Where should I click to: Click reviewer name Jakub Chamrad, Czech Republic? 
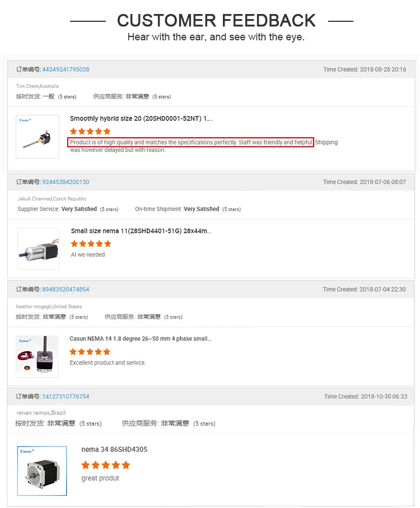(52, 199)
